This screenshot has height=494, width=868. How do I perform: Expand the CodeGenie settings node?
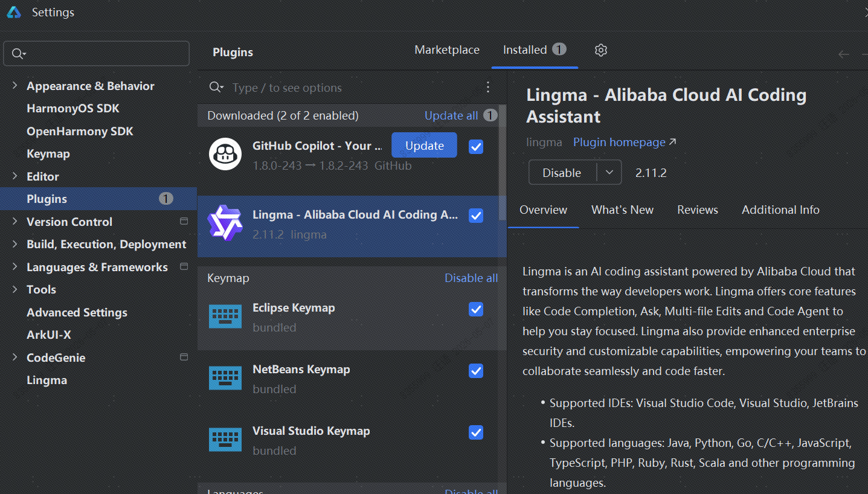[14, 358]
